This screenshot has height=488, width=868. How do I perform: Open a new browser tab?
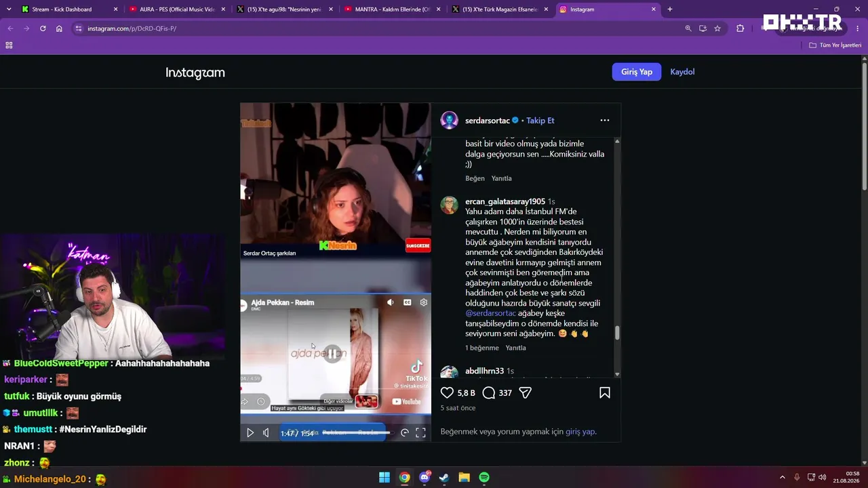pos(670,9)
